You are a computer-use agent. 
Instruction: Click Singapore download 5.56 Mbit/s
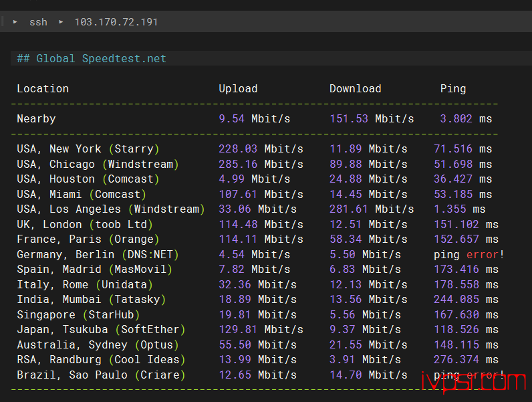(365, 315)
